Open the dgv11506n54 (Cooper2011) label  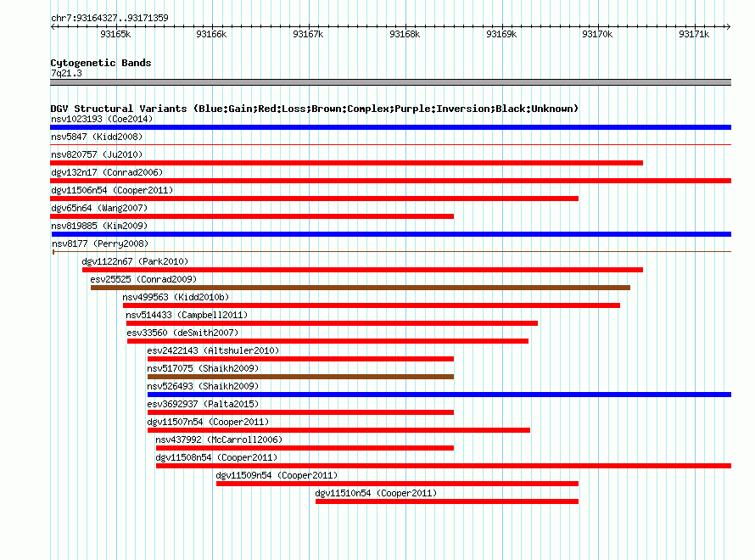(x=112, y=190)
